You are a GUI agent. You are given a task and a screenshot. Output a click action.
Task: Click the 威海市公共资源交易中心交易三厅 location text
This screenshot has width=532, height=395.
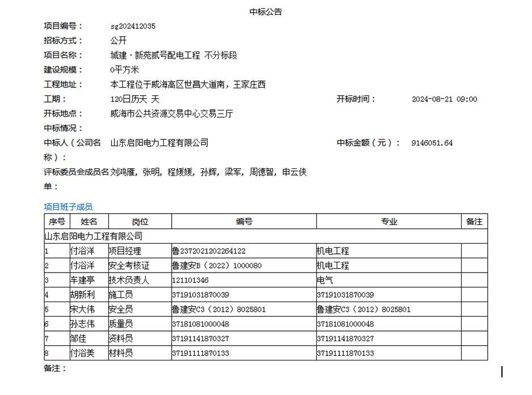pyautogui.click(x=171, y=114)
